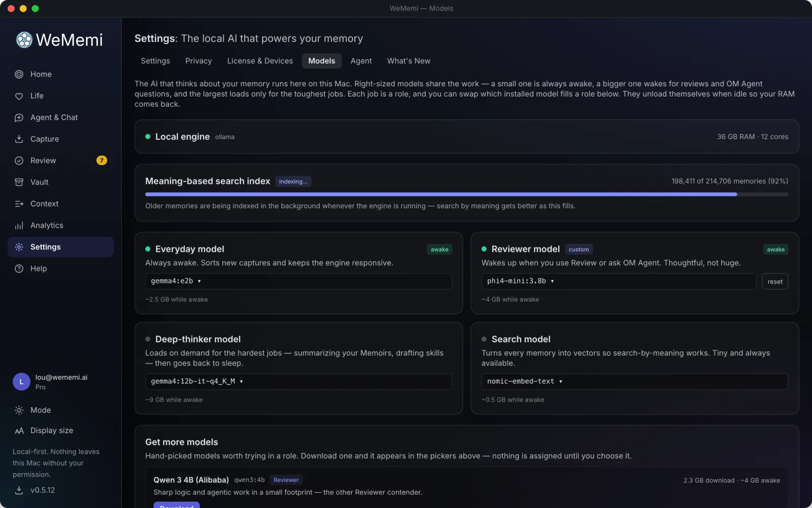Open the Search model nomic-embed-text dropdown
This screenshot has height=508, width=812.
[634, 382]
